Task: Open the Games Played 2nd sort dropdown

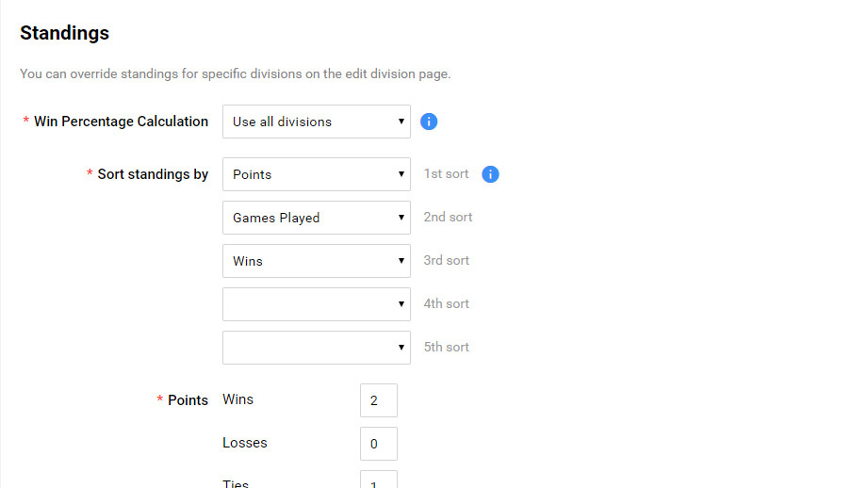Action: 316,218
